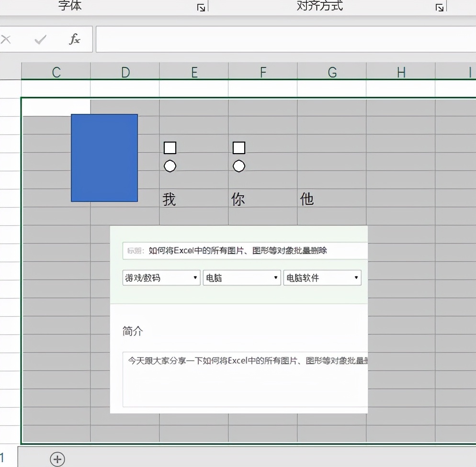Click the 标题 title input field

point(244,250)
